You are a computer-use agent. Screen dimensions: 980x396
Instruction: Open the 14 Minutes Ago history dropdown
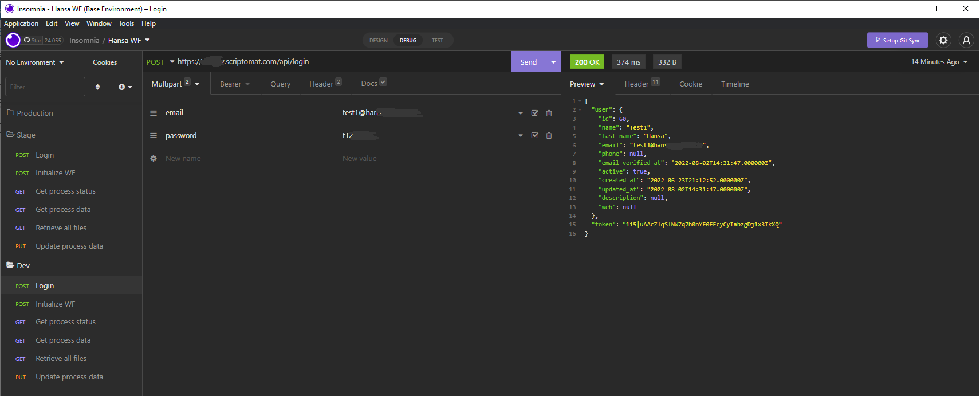click(x=939, y=62)
